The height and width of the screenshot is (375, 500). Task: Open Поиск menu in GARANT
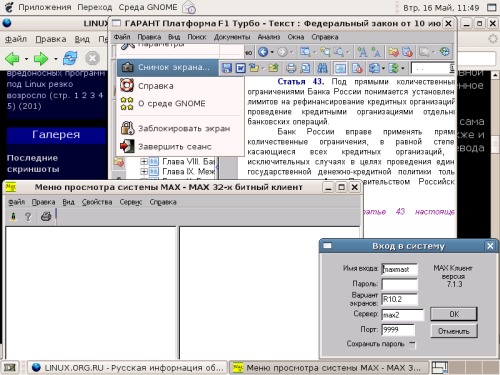[x=197, y=37]
